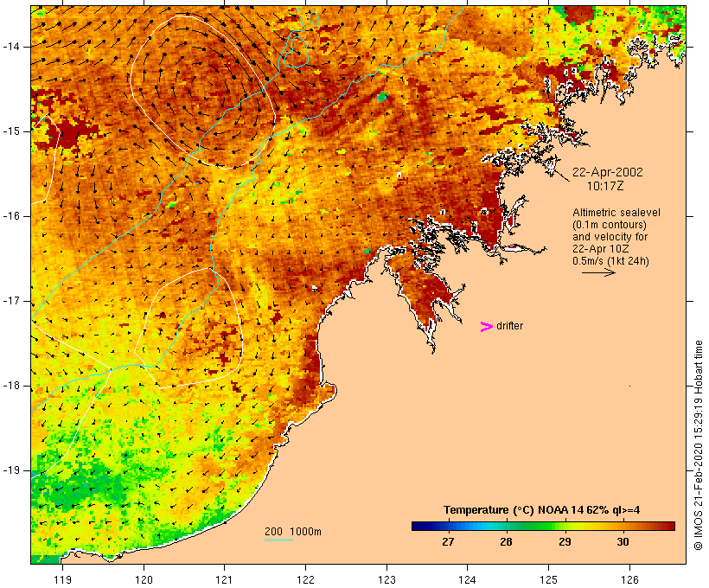Click the 0.5m/s velocity scale arrow

(598, 272)
